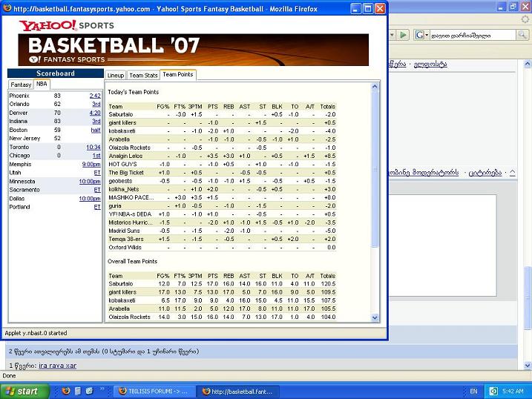
Task: Click the Team Points panel vertical scrollbar
Action: pyautogui.click(x=375, y=200)
